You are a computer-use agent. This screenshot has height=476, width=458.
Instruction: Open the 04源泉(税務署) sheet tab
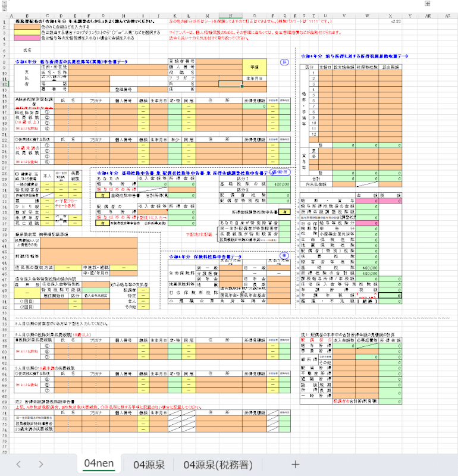coord(219,464)
